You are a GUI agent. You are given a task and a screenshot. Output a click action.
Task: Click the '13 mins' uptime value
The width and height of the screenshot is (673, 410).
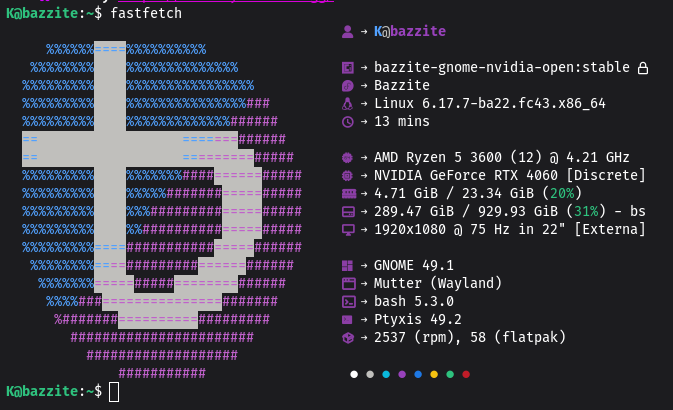(402, 121)
